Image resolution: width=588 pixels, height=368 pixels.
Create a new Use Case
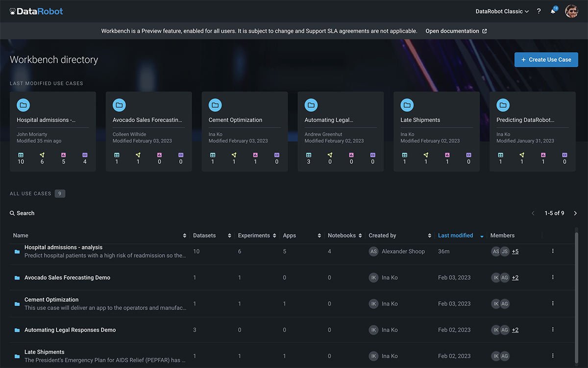546,59
